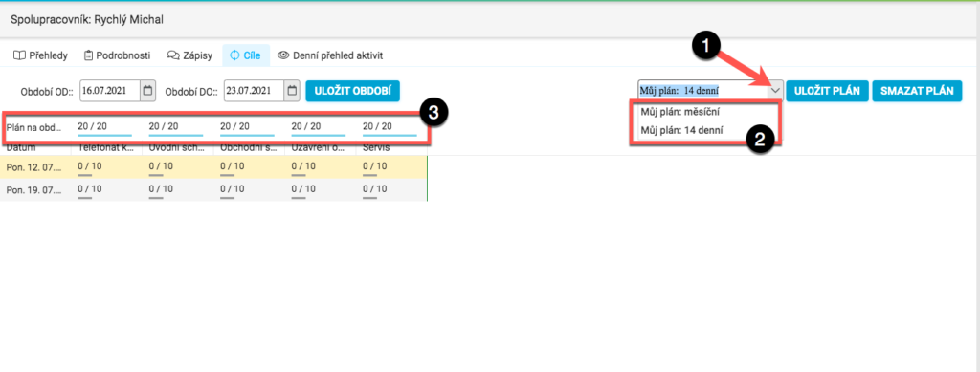Click the 20 / 20 plan above Úvodní sch...
This screenshot has height=372, width=980.
coord(164,126)
